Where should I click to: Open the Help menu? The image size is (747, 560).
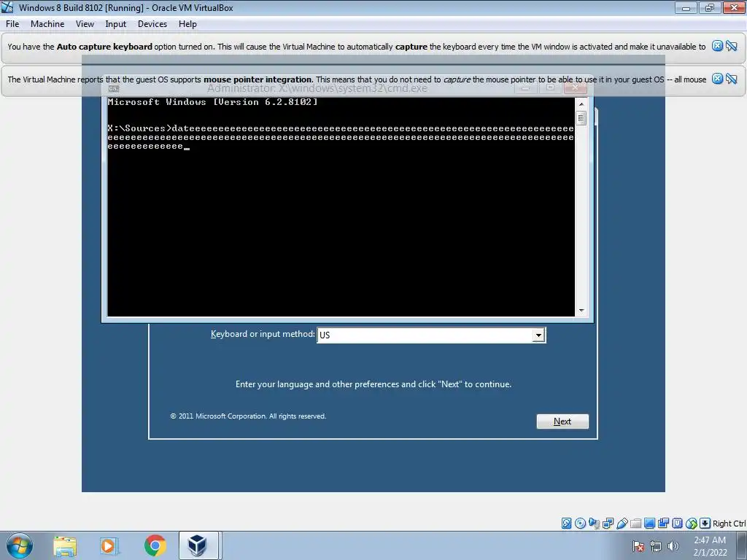[187, 24]
